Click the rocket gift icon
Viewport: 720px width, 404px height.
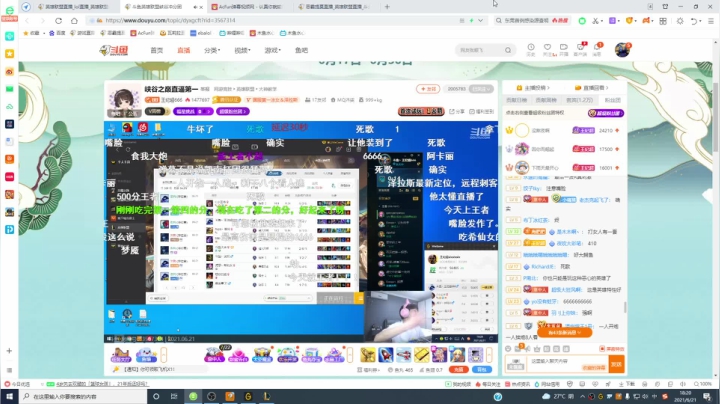click(386, 355)
